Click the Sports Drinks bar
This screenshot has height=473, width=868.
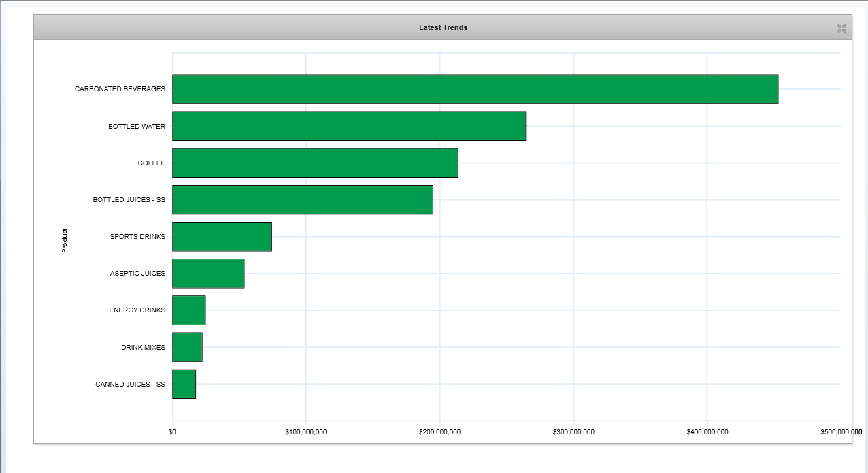[222, 237]
